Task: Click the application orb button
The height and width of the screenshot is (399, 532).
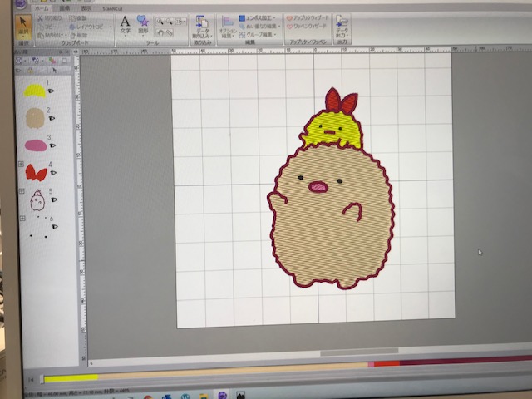Action: point(21,3)
